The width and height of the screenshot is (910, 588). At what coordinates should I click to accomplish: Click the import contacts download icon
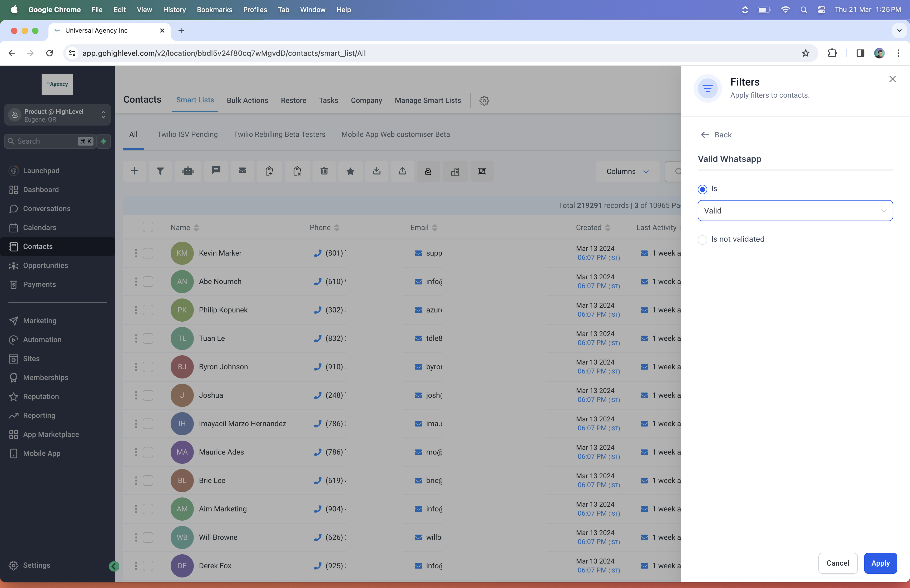pos(377,171)
